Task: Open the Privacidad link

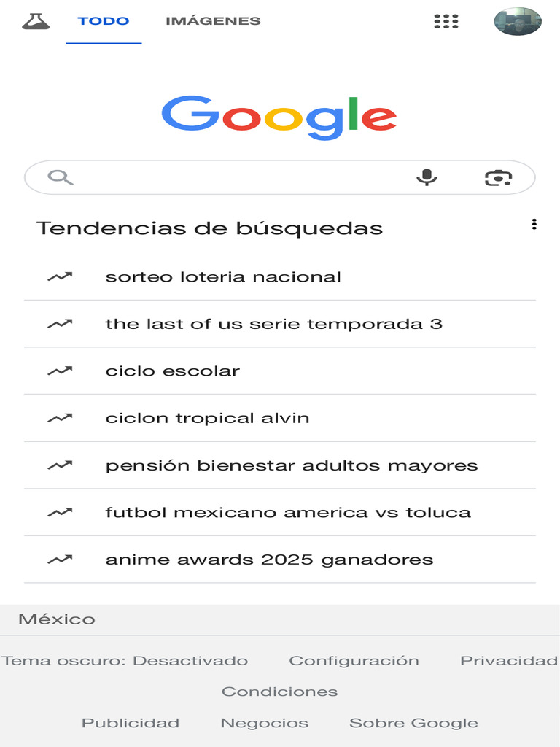Action: click(508, 661)
